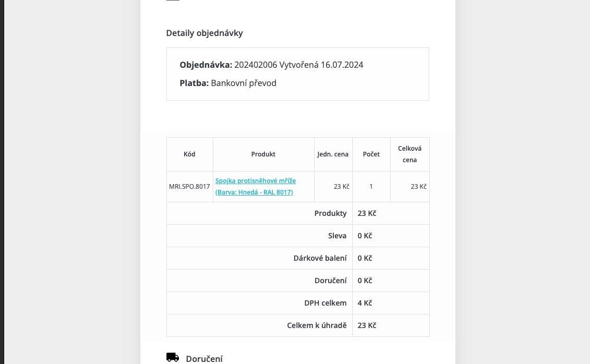Select product code MRI.SPO.8017
Image resolution: width=590 pixels, height=364 pixels.
click(189, 187)
